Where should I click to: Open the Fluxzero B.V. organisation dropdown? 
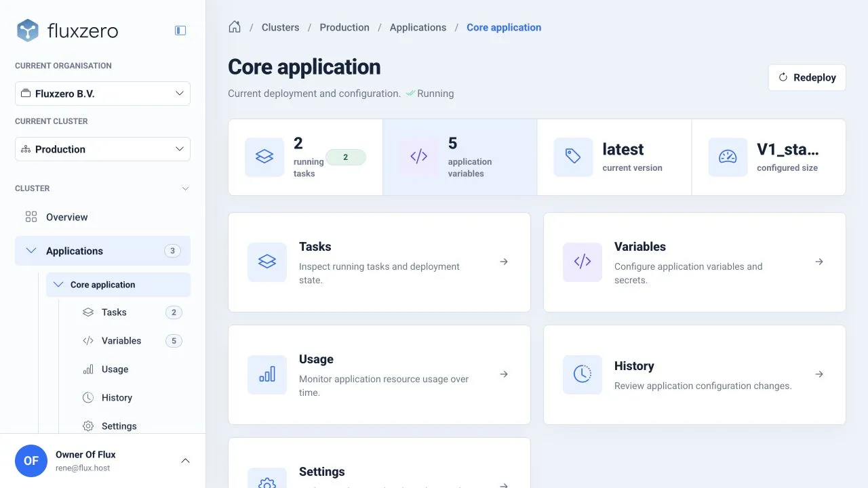[102, 94]
